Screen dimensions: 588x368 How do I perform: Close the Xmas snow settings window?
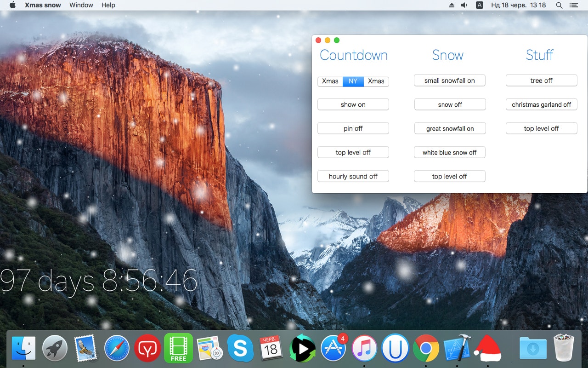click(318, 40)
